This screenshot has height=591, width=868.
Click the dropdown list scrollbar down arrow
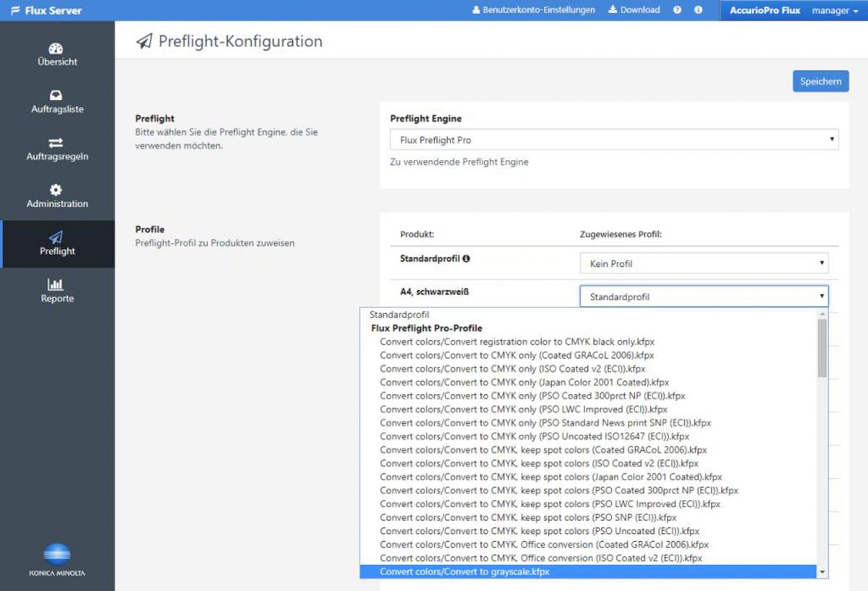[822, 572]
